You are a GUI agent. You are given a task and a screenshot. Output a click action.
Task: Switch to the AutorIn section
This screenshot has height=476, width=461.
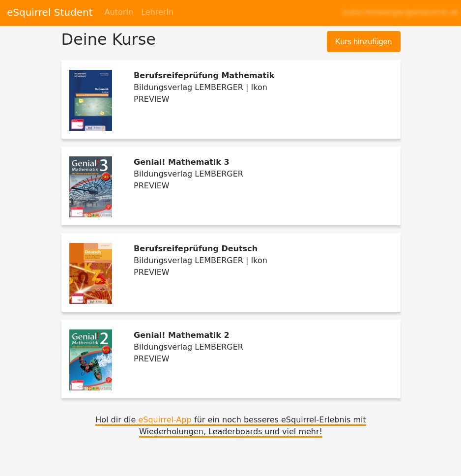(x=118, y=12)
